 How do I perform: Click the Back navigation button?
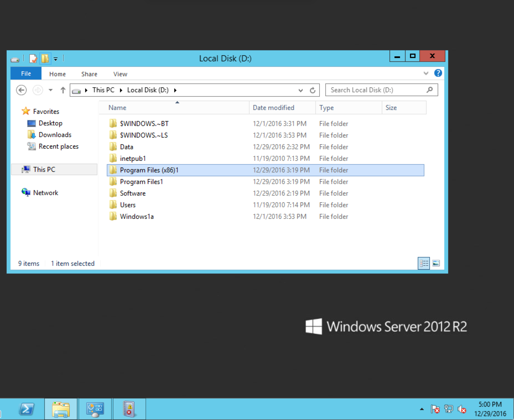coord(21,90)
